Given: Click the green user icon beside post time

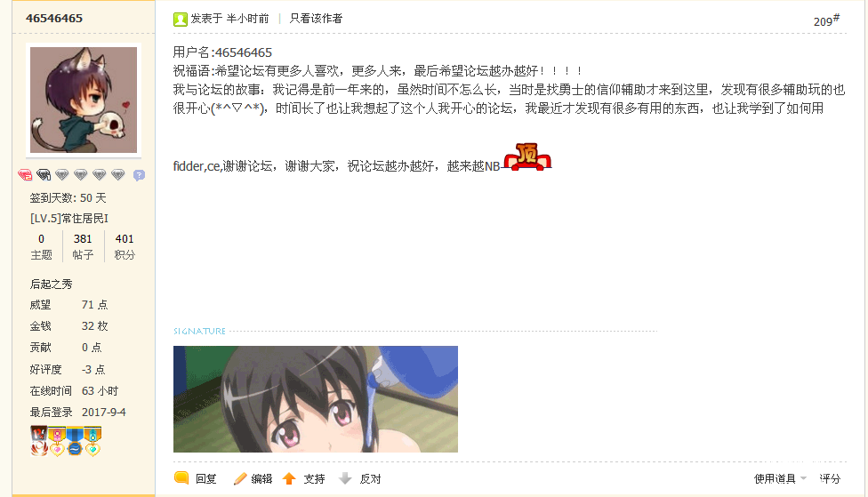Looking at the screenshot, I should pyautogui.click(x=180, y=20).
